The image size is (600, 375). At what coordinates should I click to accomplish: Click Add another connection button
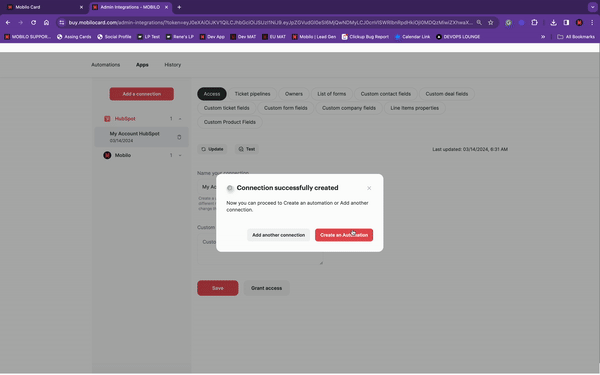click(x=278, y=235)
